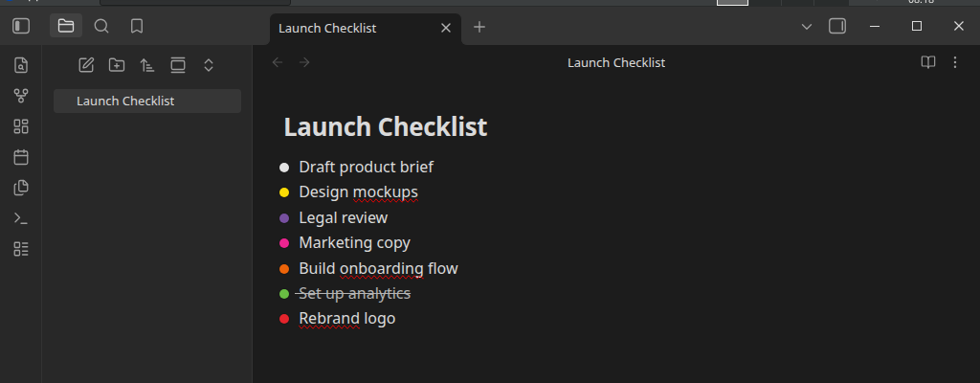Open command palette terminal icon
The height and width of the screenshot is (383, 980).
[21, 218]
